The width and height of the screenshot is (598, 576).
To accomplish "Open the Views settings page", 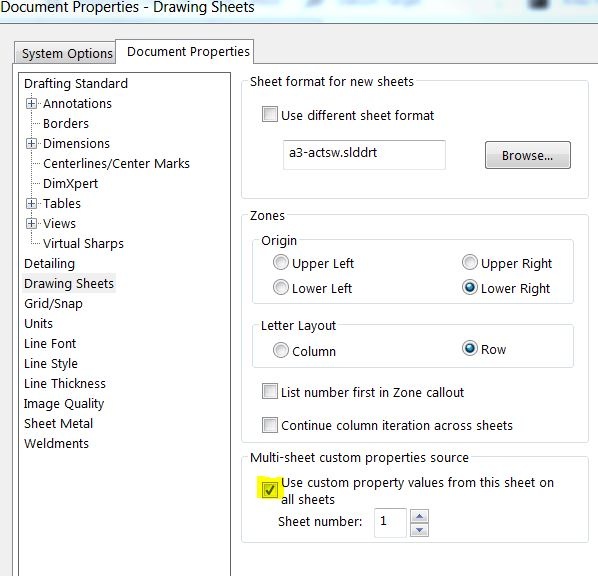I will tap(59, 224).
